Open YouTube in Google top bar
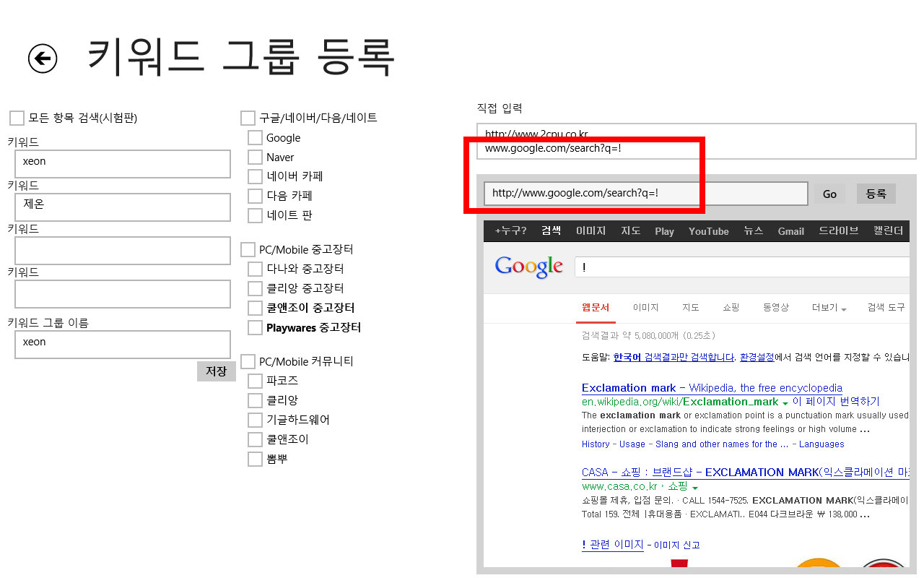 coord(709,231)
